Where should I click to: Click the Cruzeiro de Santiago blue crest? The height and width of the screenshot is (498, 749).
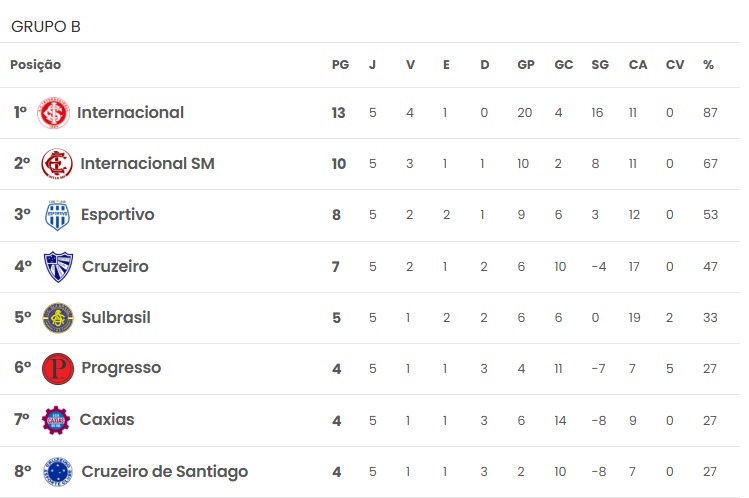coord(58,471)
